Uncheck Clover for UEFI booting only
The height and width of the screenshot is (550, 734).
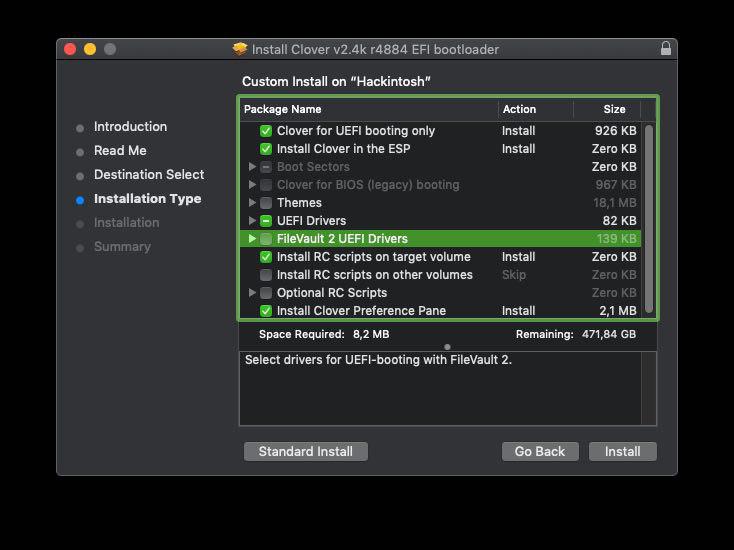click(266, 131)
